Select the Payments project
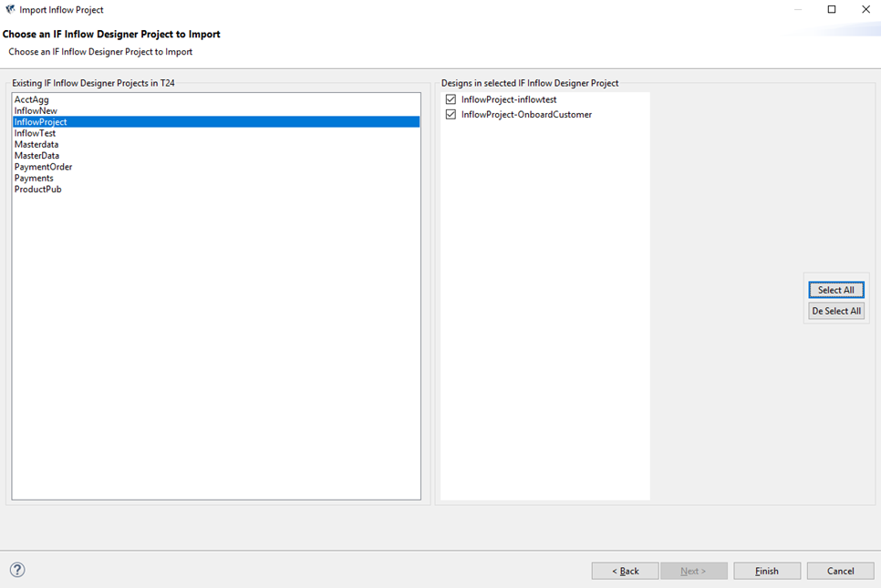 click(x=34, y=179)
